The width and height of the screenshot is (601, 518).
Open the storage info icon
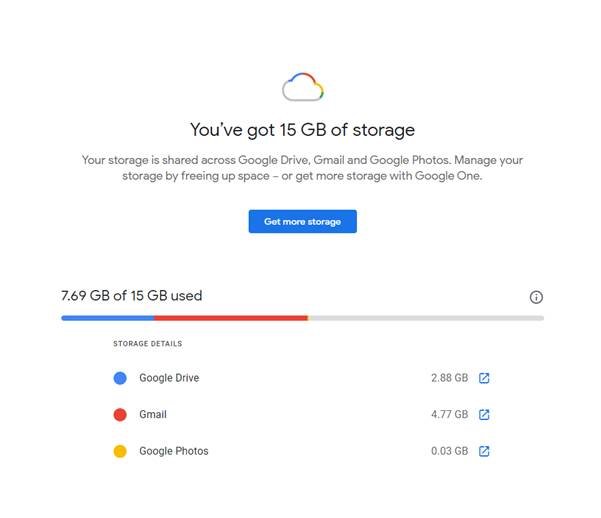[536, 297]
